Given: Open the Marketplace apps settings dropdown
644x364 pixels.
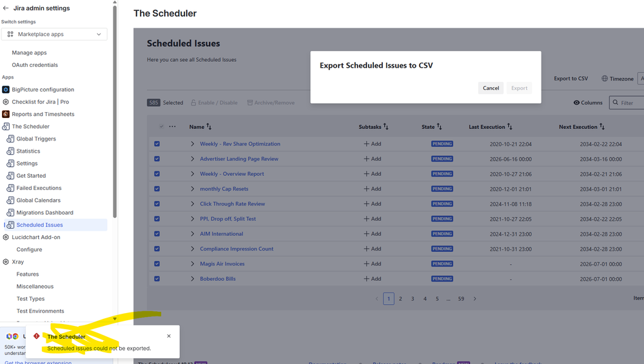Looking at the screenshot, I should click(x=54, y=34).
